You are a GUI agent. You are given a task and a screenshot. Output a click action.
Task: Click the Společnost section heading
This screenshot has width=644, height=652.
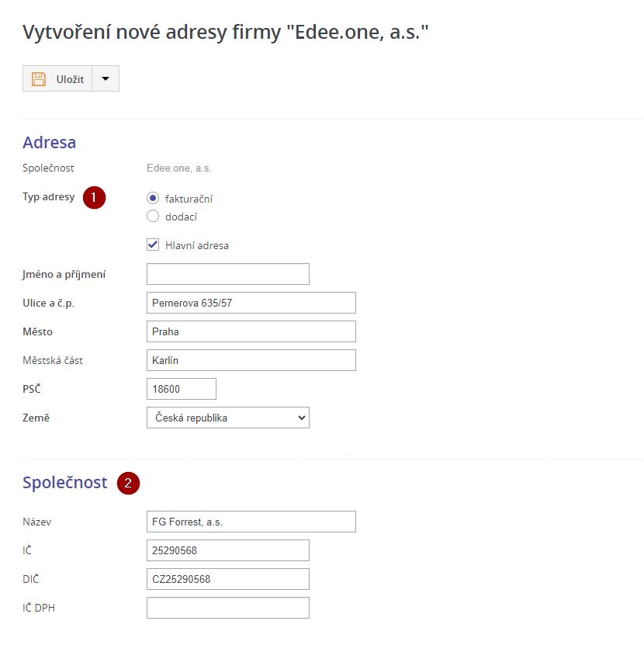click(65, 482)
